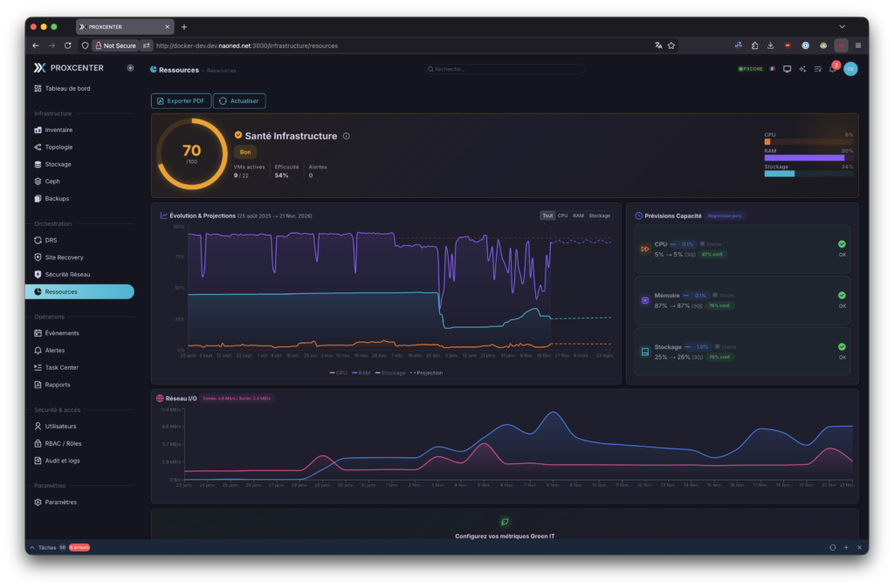Click the PROXCENTER logo icon

[x=38, y=67]
